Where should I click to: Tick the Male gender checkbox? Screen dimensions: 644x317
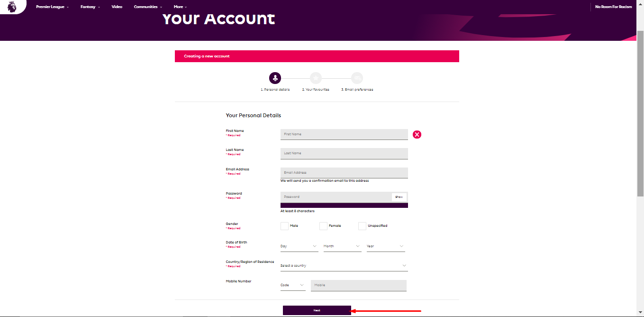click(284, 226)
